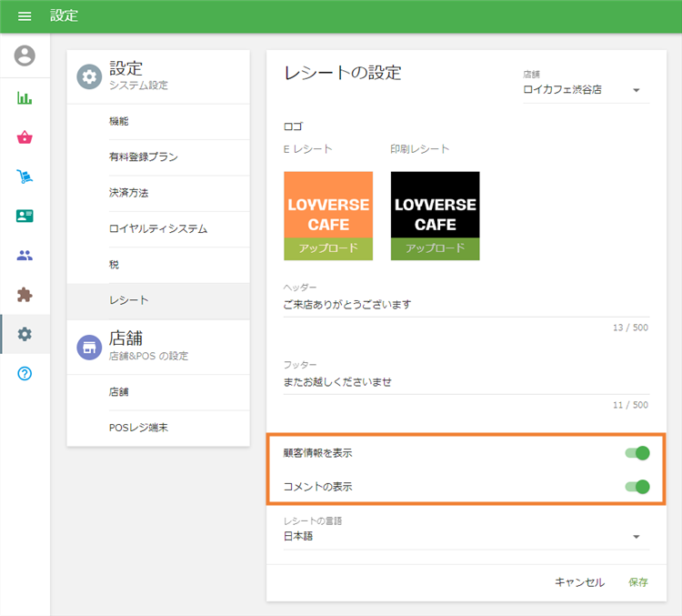The height and width of the screenshot is (616, 682).
Task: Open the reports bar chart icon
Action: pyautogui.click(x=25, y=98)
